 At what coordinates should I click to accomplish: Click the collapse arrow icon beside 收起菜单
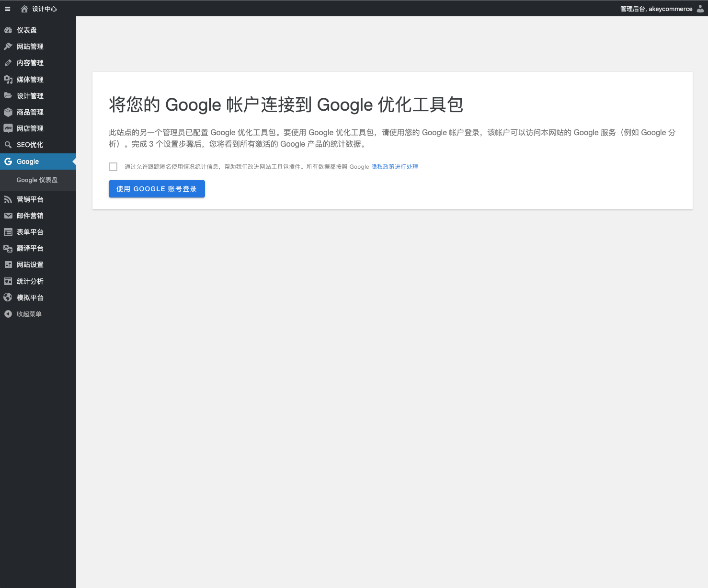coord(8,314)
